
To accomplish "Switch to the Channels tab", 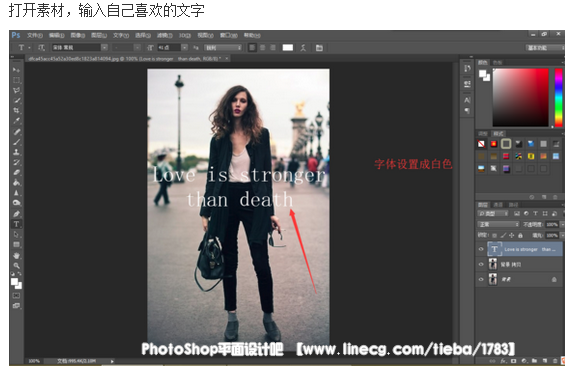I will [498, 204].
